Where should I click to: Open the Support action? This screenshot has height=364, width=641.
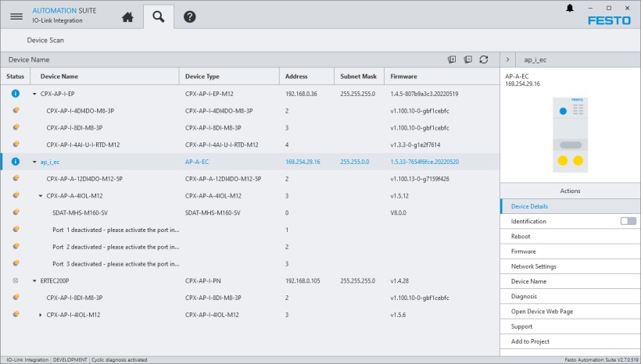(570, 327)
